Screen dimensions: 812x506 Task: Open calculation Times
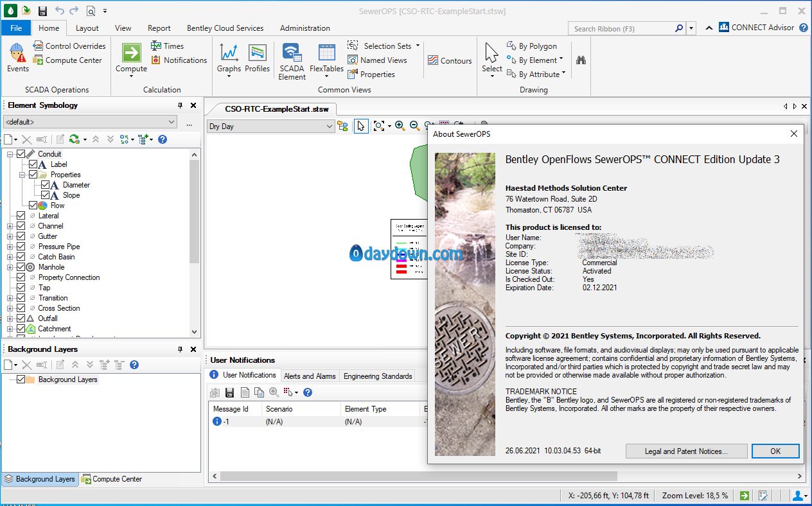pyautogui.click(x=167, y=46)
